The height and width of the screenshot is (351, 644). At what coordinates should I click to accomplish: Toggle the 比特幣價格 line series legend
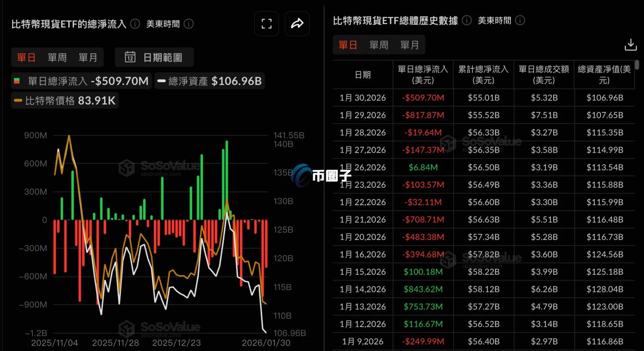coord(65,101)
